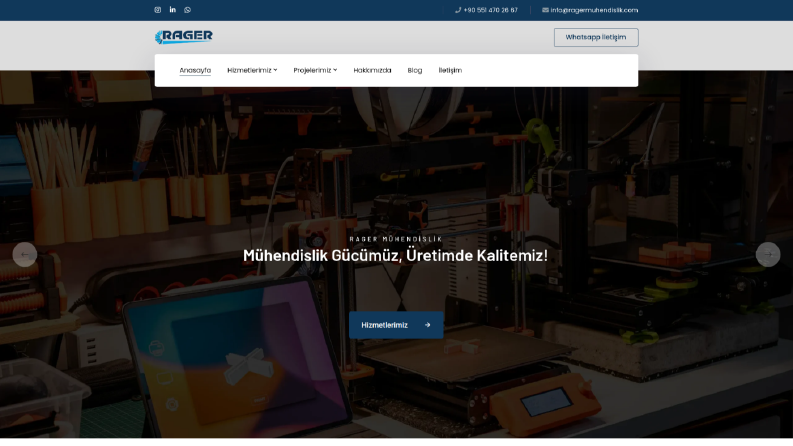Click the RAGER logo

click(184, 36)
